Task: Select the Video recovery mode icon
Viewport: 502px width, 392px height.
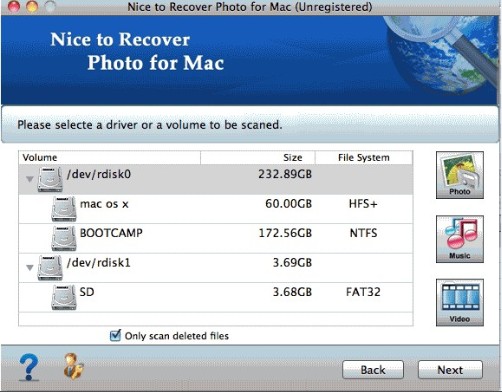Action: pos(460,302)
